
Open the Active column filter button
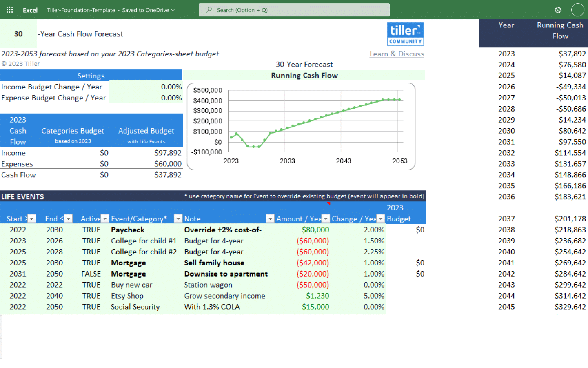pyautogui.click(x=105, y=219)
